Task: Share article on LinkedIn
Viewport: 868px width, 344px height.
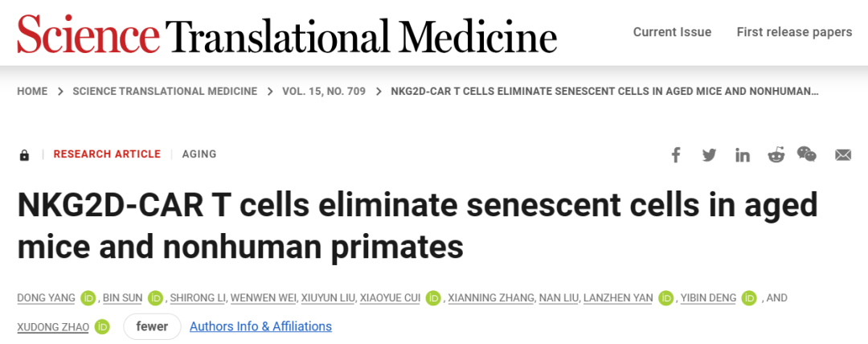Action: pos(742,155)
